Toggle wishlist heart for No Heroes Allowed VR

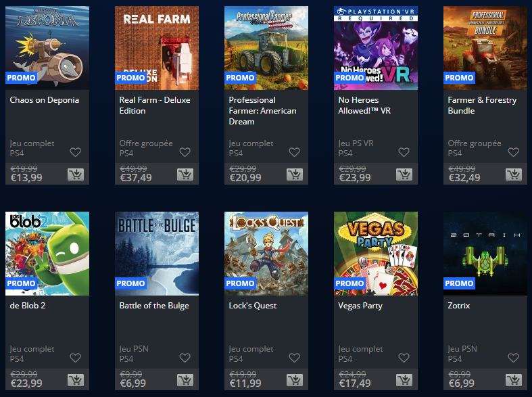pos(404,152)
